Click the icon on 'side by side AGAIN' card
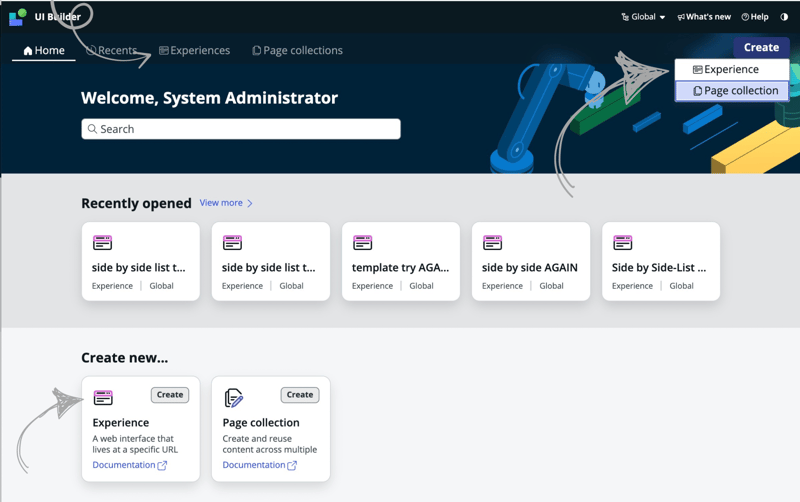Image resolution: width=800 pixels, height=502 pixels. pos(492,243)
